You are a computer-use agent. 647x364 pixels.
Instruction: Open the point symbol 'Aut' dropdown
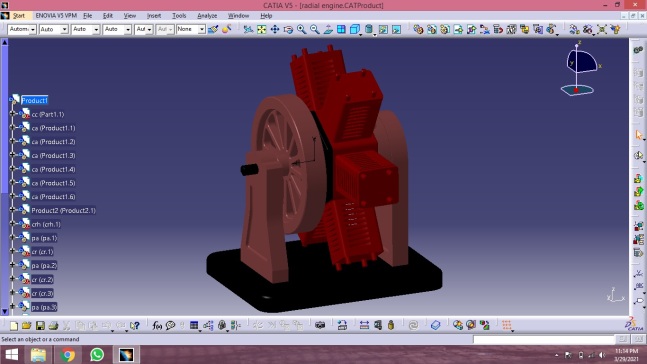coord(144,29)
